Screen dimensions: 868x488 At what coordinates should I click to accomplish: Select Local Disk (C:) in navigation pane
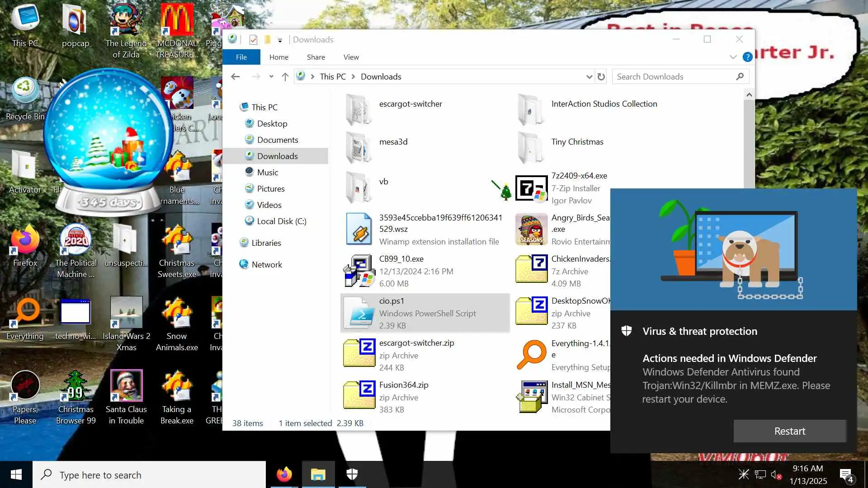coord(281,221)
